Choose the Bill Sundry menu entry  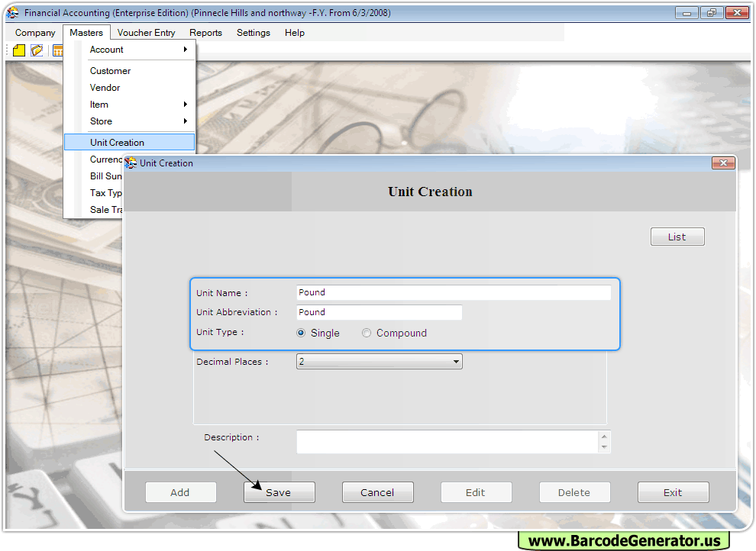105,176
